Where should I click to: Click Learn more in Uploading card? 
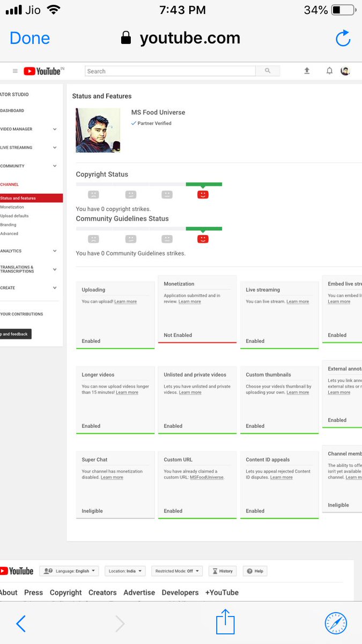pos(125,302)
